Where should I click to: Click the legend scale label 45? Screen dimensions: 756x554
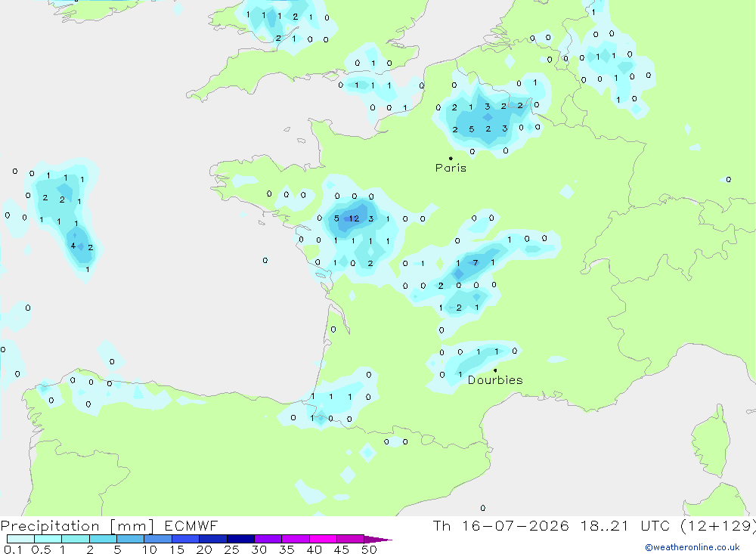click(x=342, y=549)
